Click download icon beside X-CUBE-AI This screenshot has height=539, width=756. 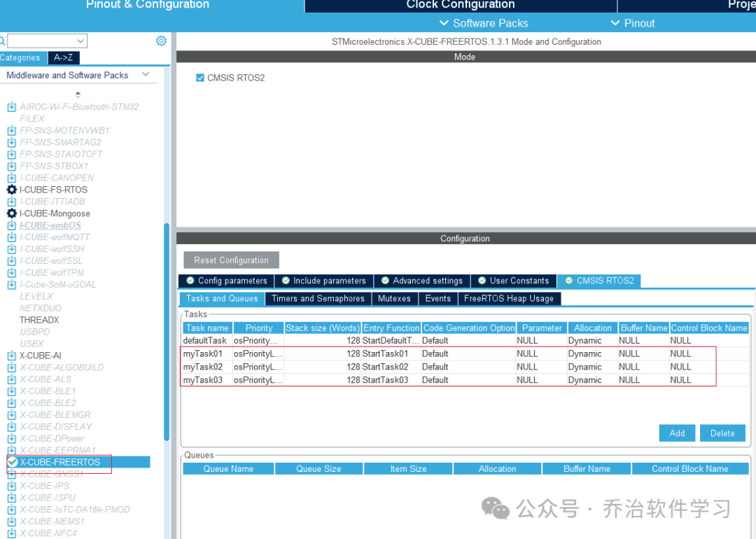12,356
